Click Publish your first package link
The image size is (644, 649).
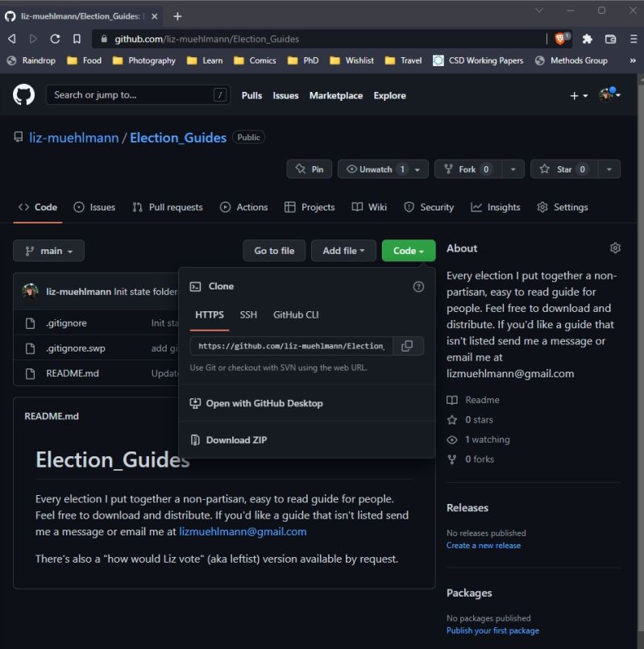[x=492, y=630]
